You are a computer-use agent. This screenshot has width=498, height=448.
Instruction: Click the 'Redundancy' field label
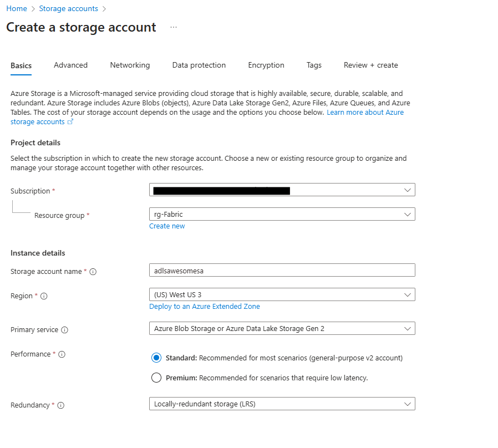pos(30,405)
